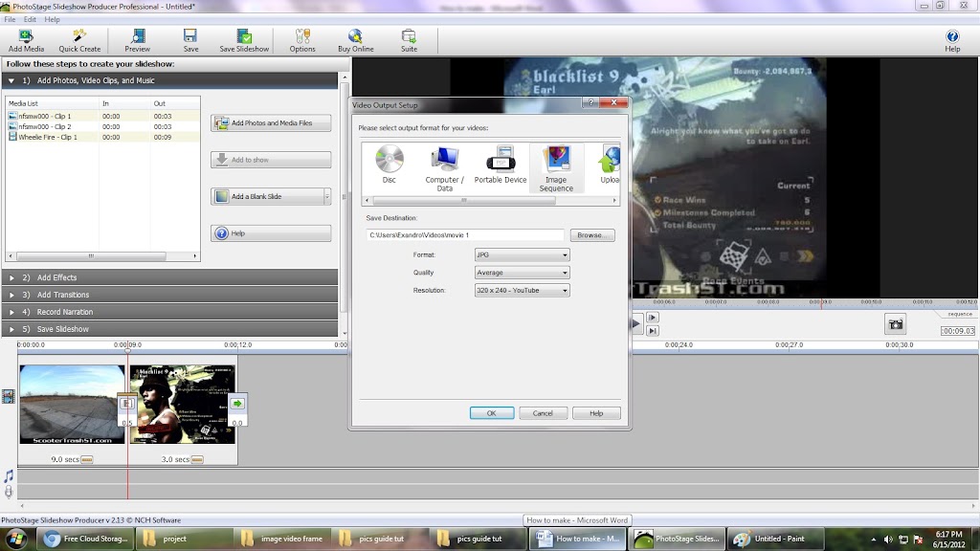Screen dimensions: 980x551
Task: Select Wheelie Fire - Clip 1 in Media List
Action: 103,137
